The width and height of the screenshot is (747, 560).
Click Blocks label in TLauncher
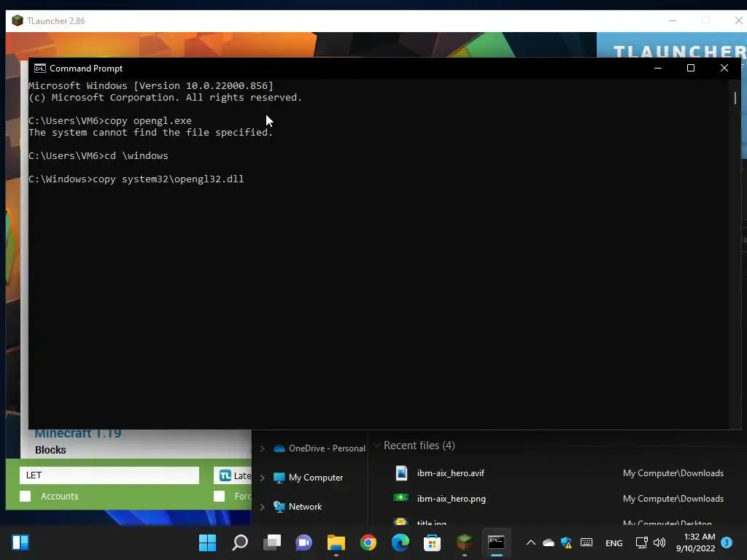(x=50, y=450)
